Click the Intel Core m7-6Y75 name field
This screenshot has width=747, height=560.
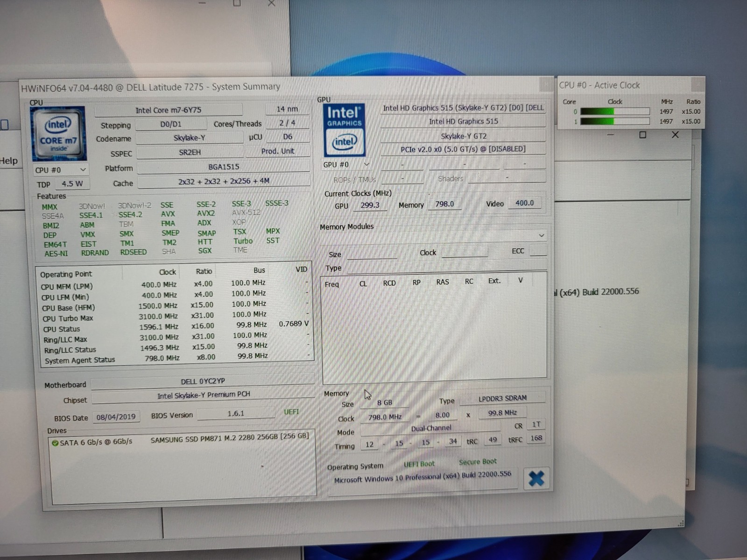click(x=169, y=110)
